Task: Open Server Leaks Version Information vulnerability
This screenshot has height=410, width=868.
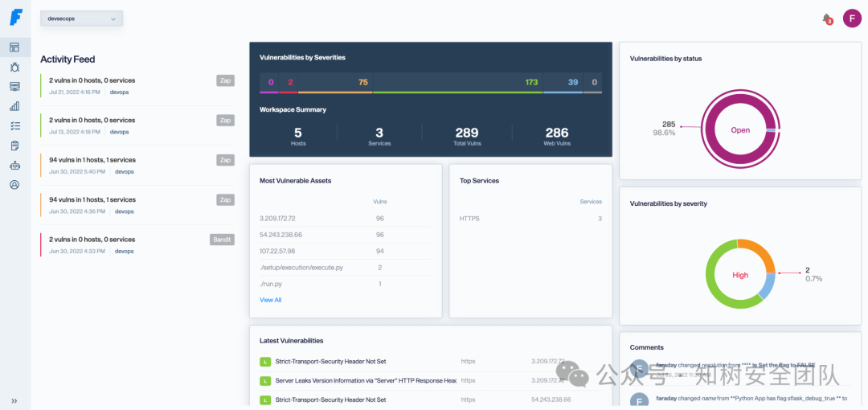Action: coord(366,380)
